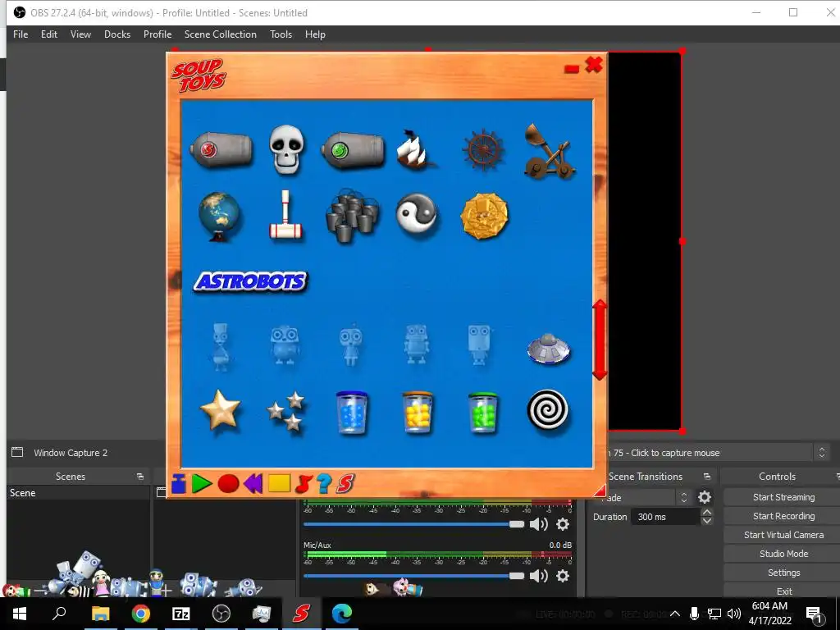Click the red music note icon
Image resolution: width=840 pixels, height=630 pixels.
[304, 484]
